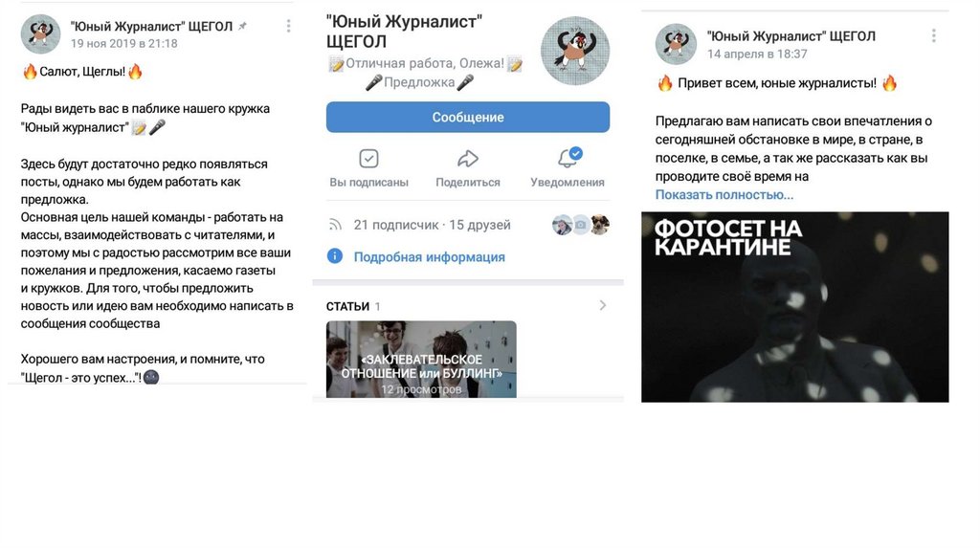Image resolution: width=980 pixels, height=549 pixels.
Task: Click the Уведомления bell icon
Action: pyautogui.click(x=568, y=158)
